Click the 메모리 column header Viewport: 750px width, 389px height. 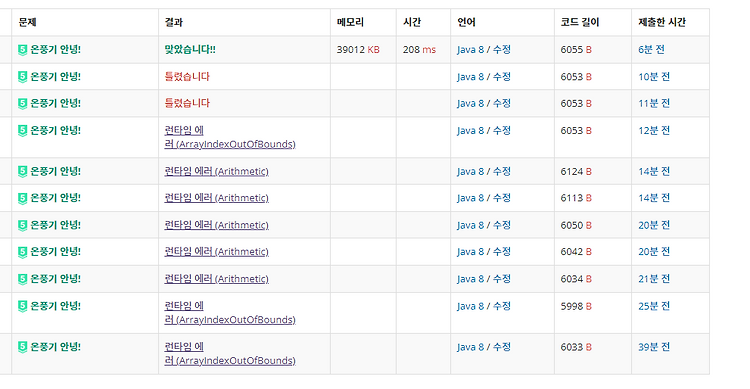click(x=350, y=22)
